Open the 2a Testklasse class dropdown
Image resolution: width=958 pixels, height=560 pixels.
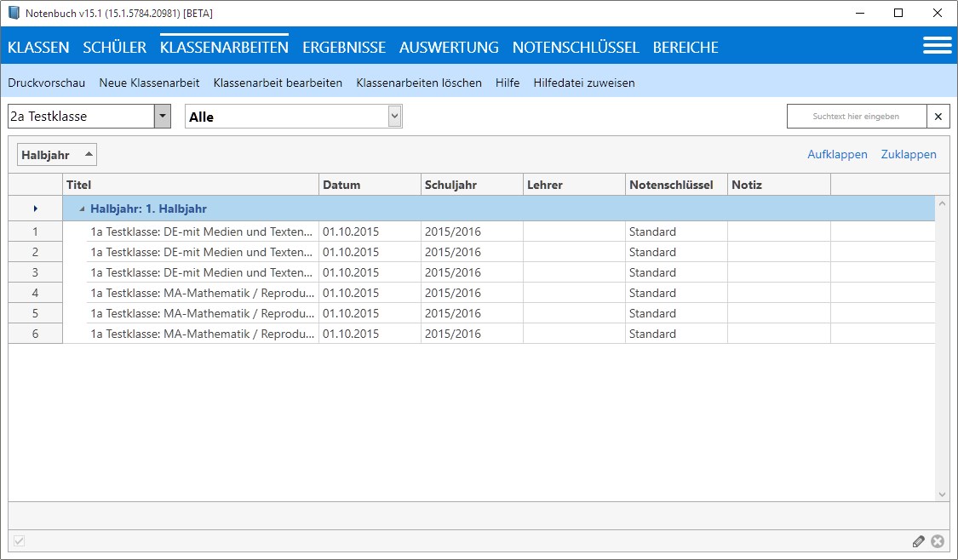(x=162, y=117)
